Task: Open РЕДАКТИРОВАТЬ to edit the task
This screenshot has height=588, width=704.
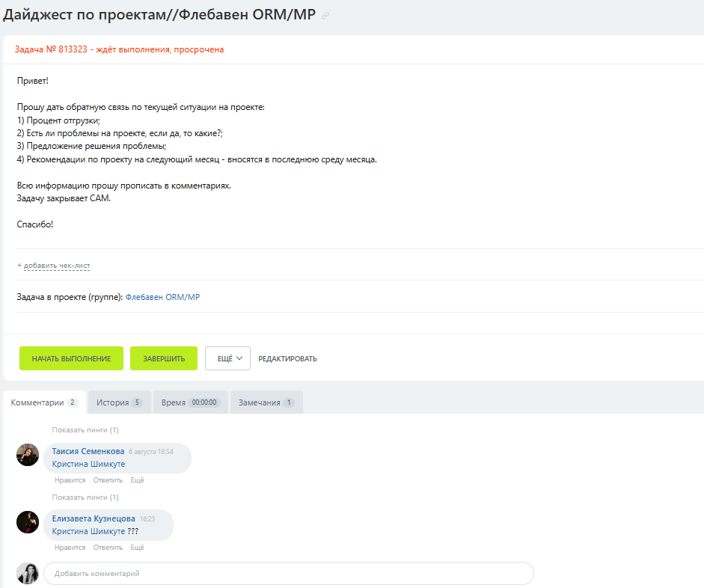Action: (x=287, y=358)
